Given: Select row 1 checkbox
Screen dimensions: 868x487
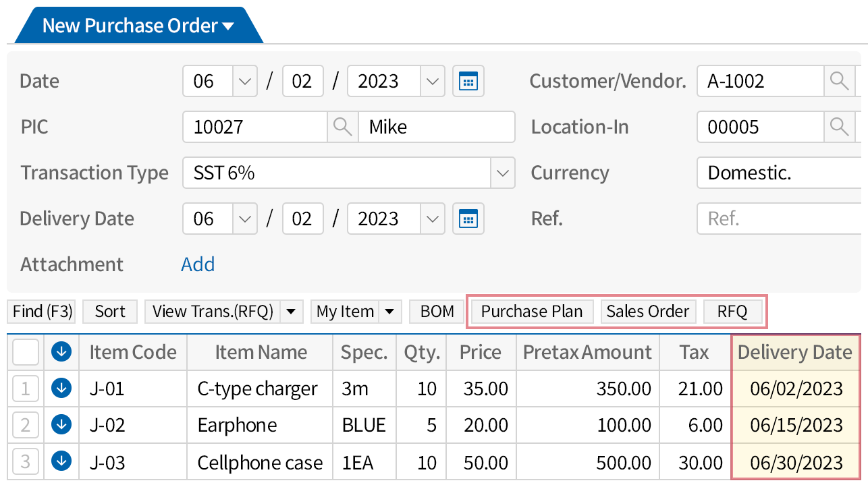Looking at the screenshot, I should (x=26, y=388).
